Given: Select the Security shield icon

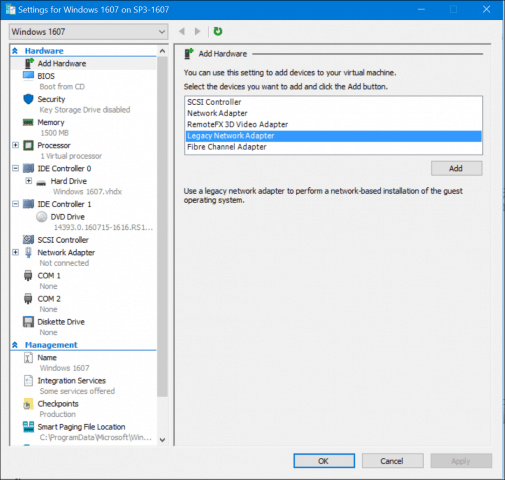Looking at the screenshot, I should coord(28,99).
